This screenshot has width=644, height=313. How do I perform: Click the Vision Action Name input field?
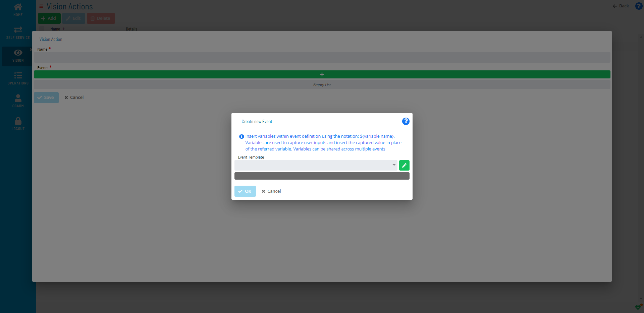coord(322,57)
